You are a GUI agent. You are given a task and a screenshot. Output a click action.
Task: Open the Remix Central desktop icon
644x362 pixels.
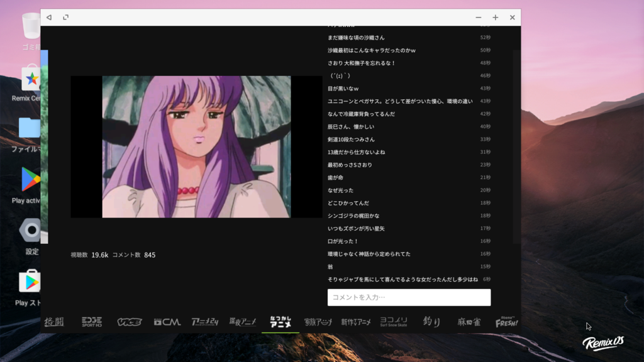[x=26, y=84]
